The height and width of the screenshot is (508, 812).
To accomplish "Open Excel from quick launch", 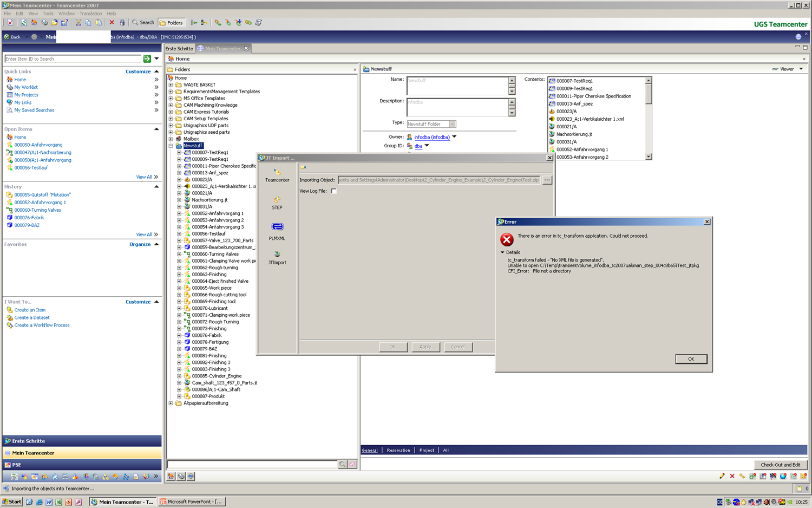I will pyautogui.click(x=58, y=502).
